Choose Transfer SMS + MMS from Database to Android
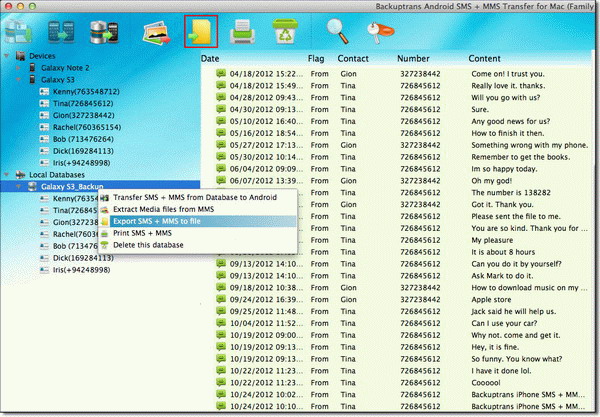This screenshot has height=417, width=600. [197, 197]
